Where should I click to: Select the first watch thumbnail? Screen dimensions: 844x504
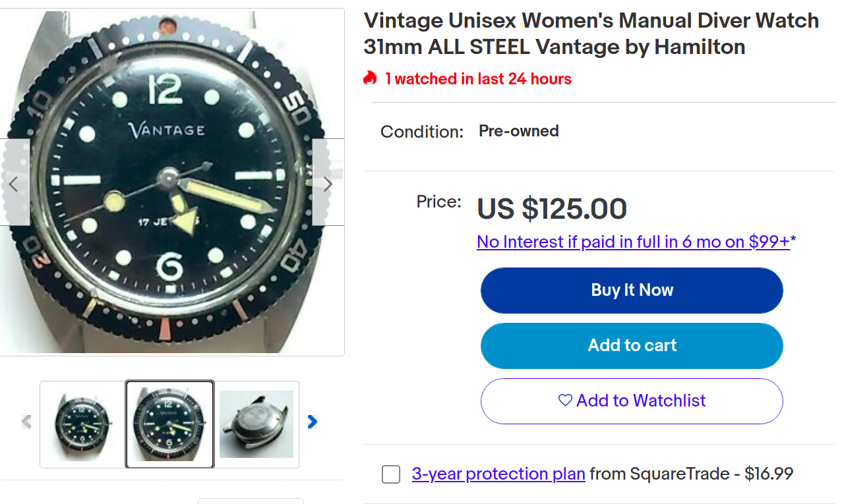82,424
